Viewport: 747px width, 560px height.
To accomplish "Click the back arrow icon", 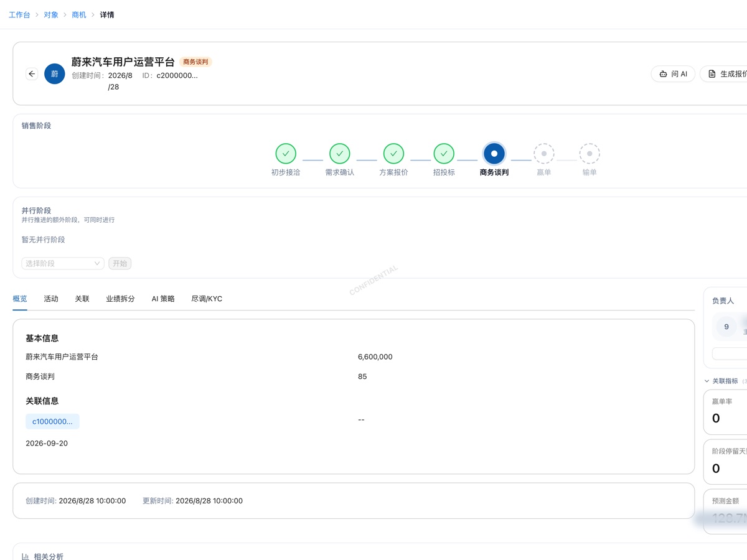I will pyautogui.click(x=32, y=74).
